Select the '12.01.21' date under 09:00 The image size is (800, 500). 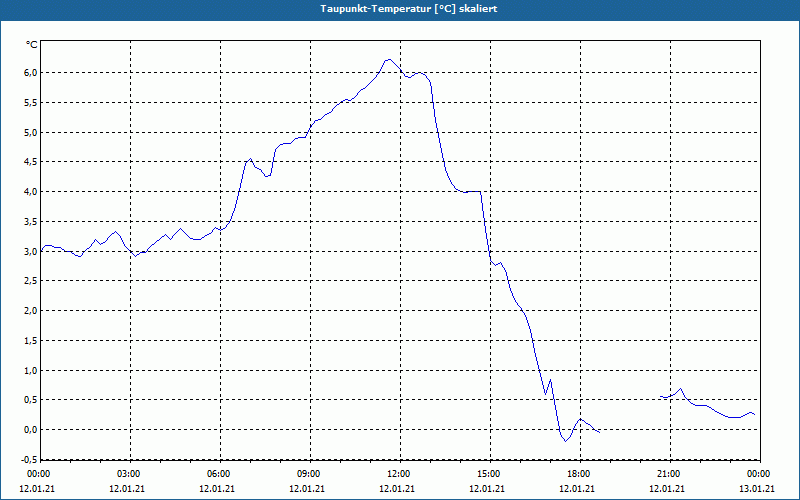coord(307,489)
